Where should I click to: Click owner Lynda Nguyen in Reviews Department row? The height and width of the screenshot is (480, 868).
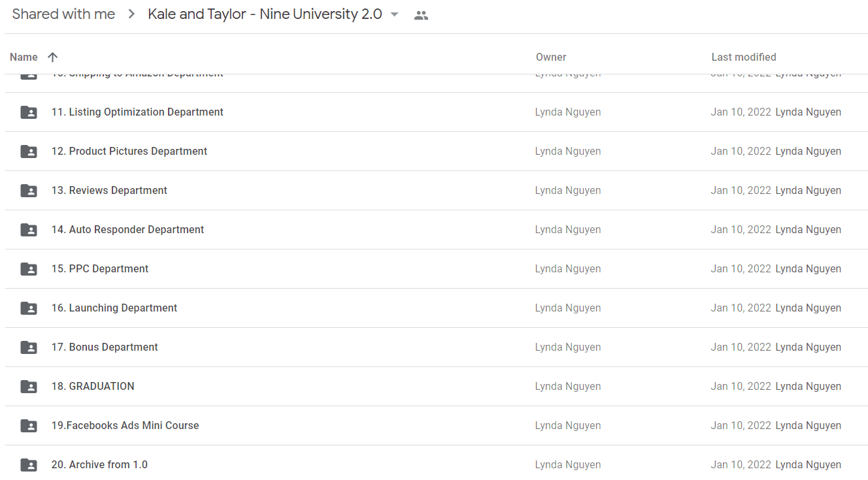click(x=568, y=190)
